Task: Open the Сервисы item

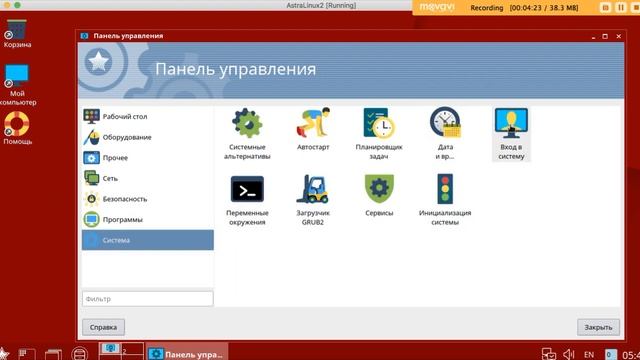Action: click(x=379, y=196)
